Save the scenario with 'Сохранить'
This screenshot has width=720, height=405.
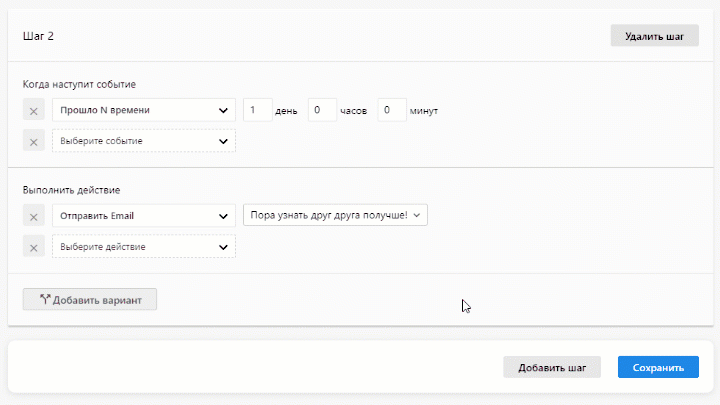pos(657,367)
